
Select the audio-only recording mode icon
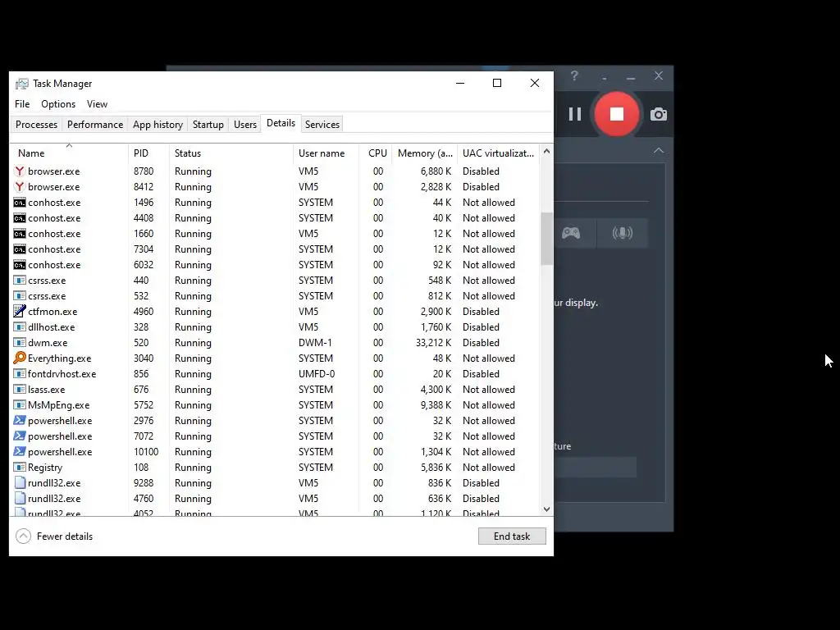point(623,232)
